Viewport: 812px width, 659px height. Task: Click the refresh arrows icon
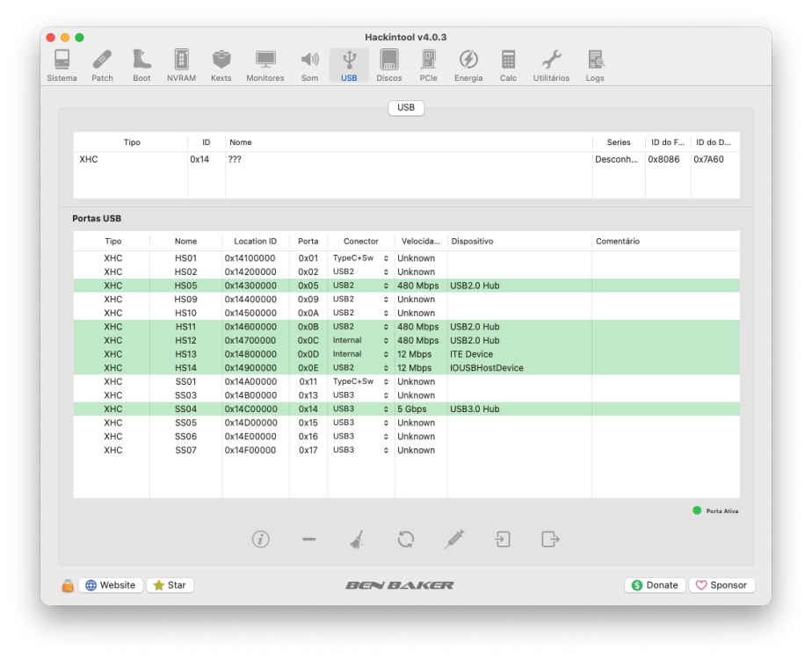406,540
